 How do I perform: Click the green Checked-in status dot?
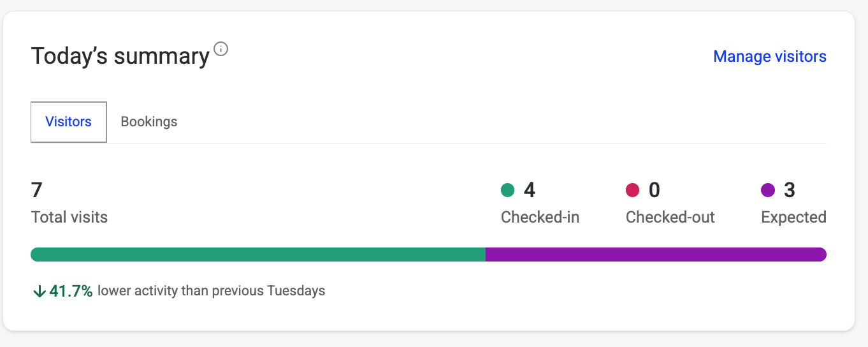pos(507,190)
